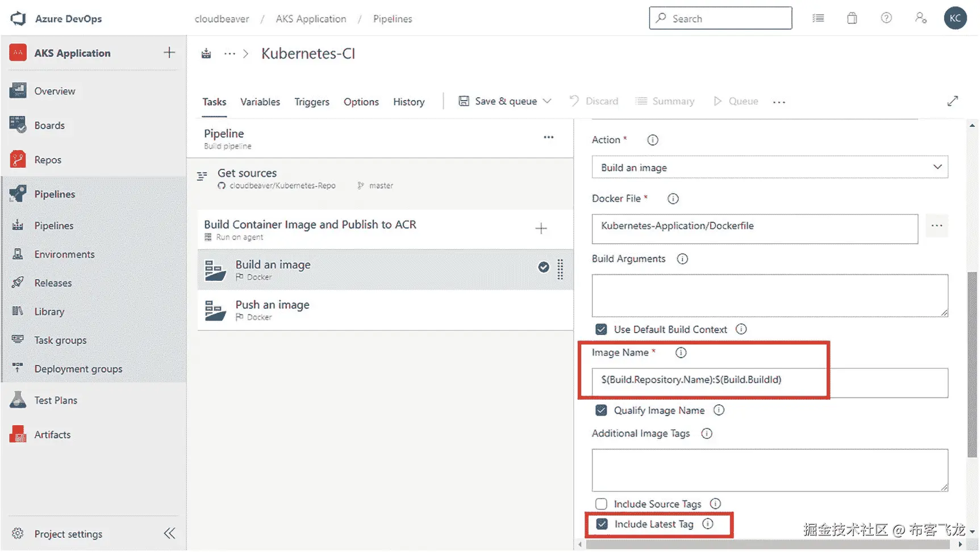Toggle fullscreen expand arrow icon
Screen dimensions: 980x552
pos(953,101)
